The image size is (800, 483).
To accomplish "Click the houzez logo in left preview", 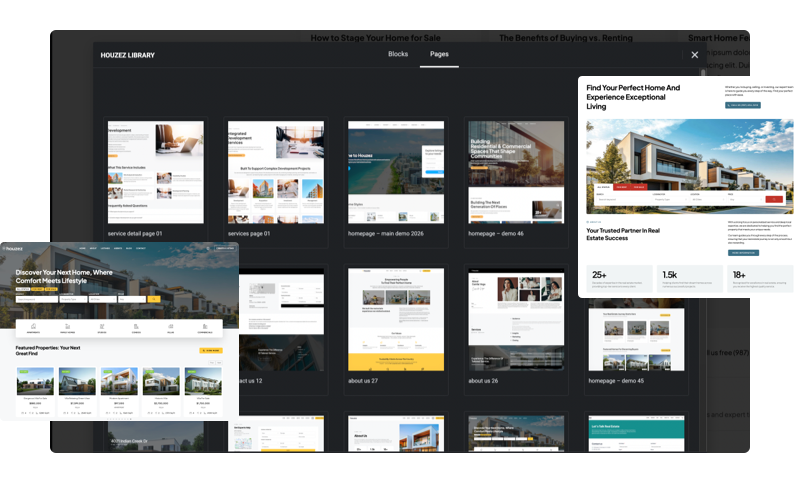I will pos(13,248).
